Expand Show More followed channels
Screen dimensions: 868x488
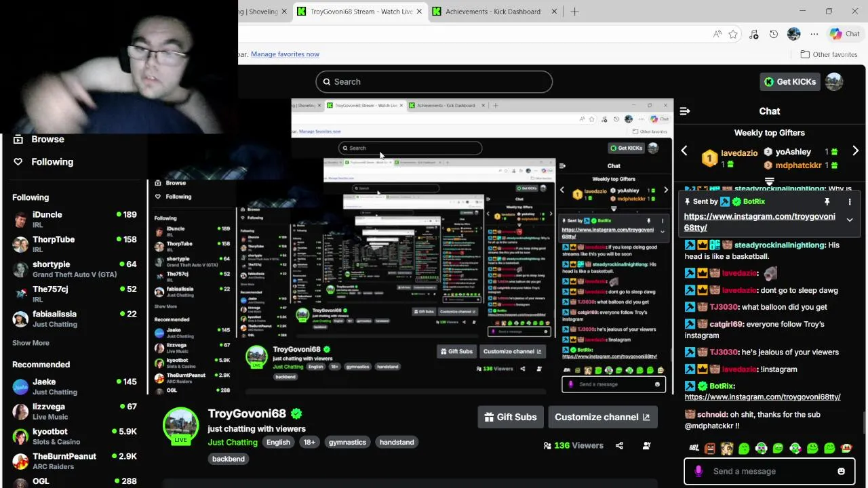pos(31,343)
